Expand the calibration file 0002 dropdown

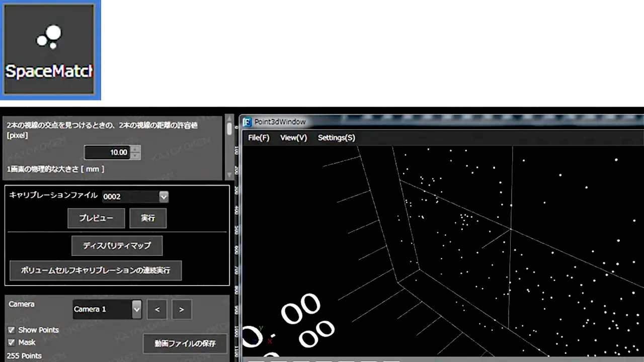pos(164,197)
